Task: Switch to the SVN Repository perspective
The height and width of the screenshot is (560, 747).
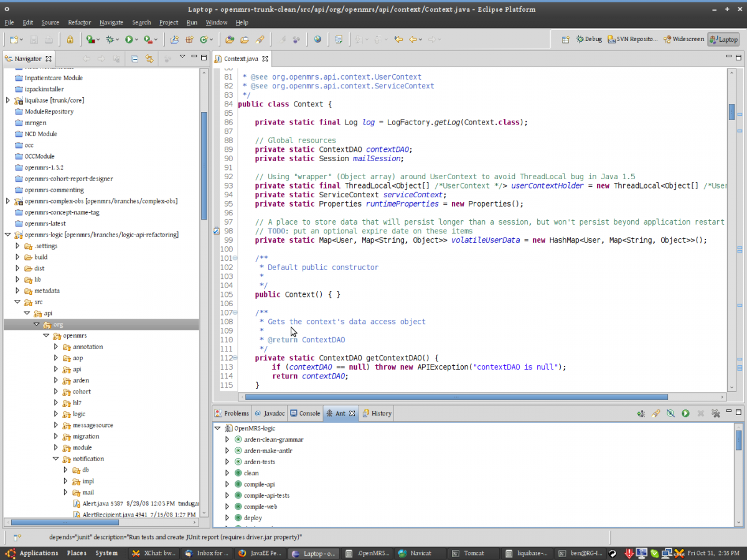Action: (632, 39)
